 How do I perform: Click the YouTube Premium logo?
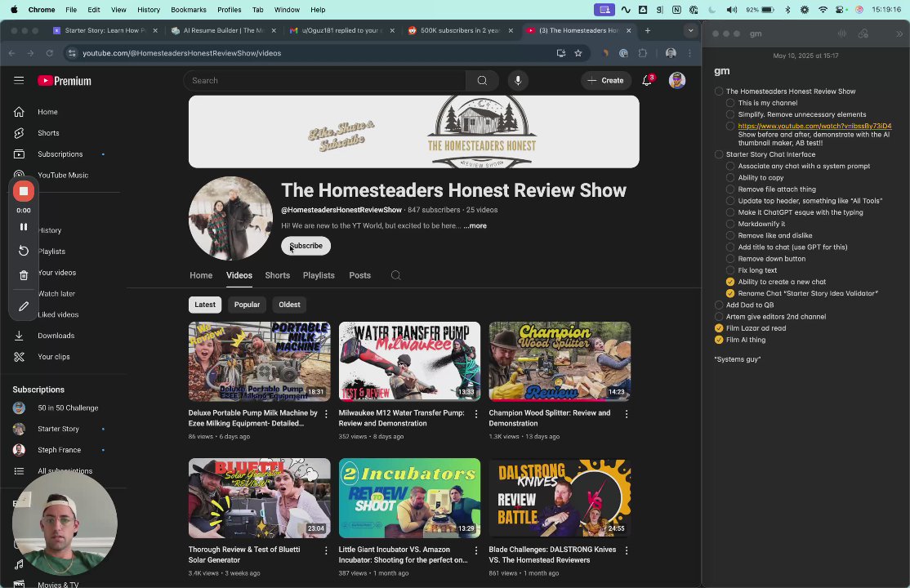coord(65,81)
